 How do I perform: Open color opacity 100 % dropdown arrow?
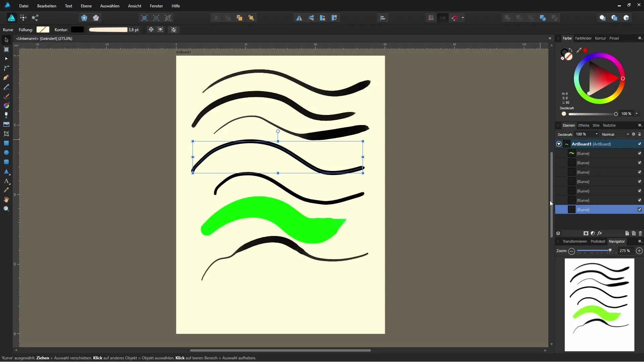637,114
